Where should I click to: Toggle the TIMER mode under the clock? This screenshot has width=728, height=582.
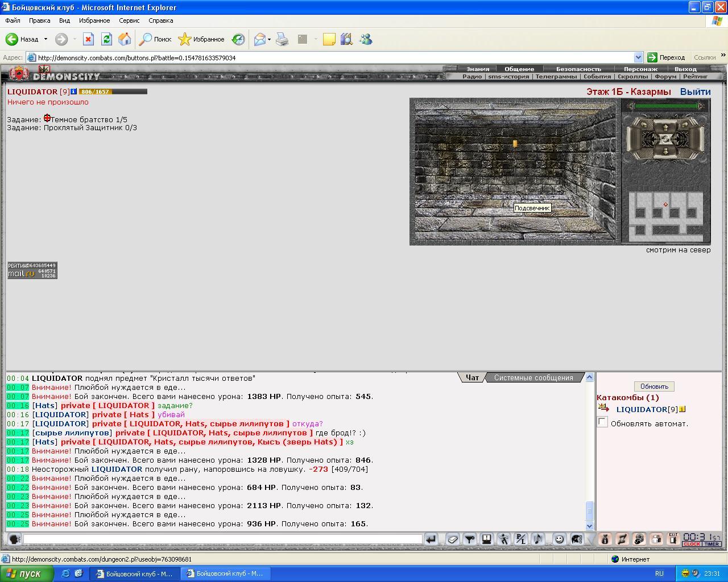point(712,544)
